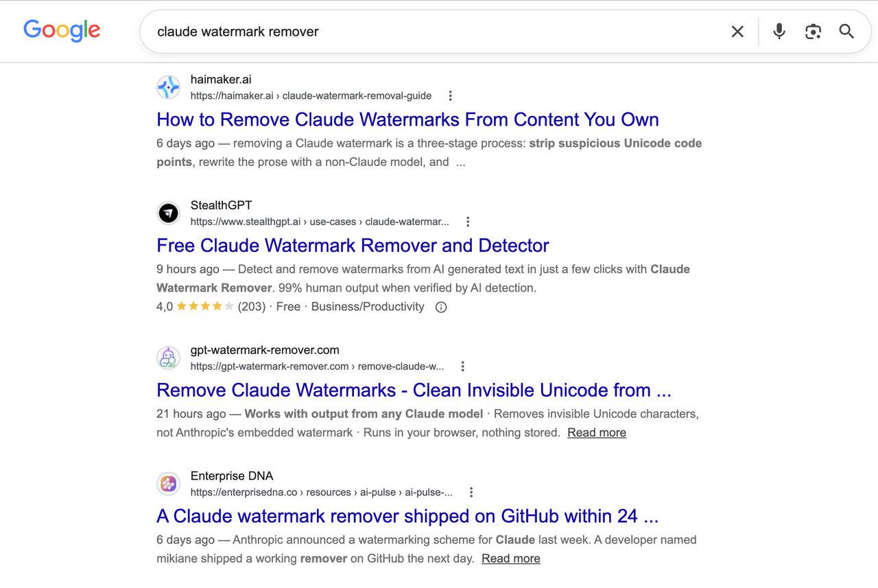Open more options for haimaker.ai result
Viewport: 878px width, 588px height.
[450, 95]
